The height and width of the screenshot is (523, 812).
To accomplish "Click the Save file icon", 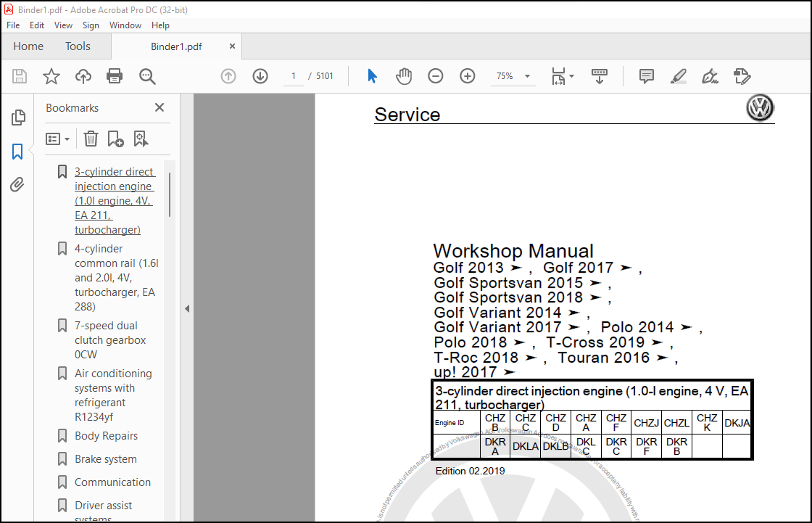I will [x=20, y=76].
